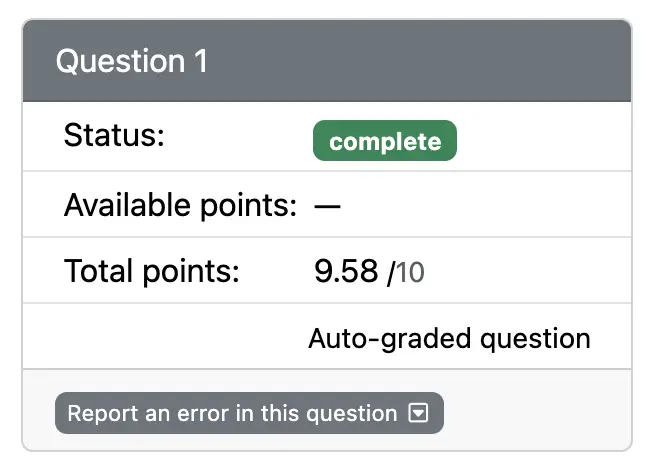The width and height of the screenshot is (652, 472).
Task: Select the Status: label
Action: [x=113, y=136]
